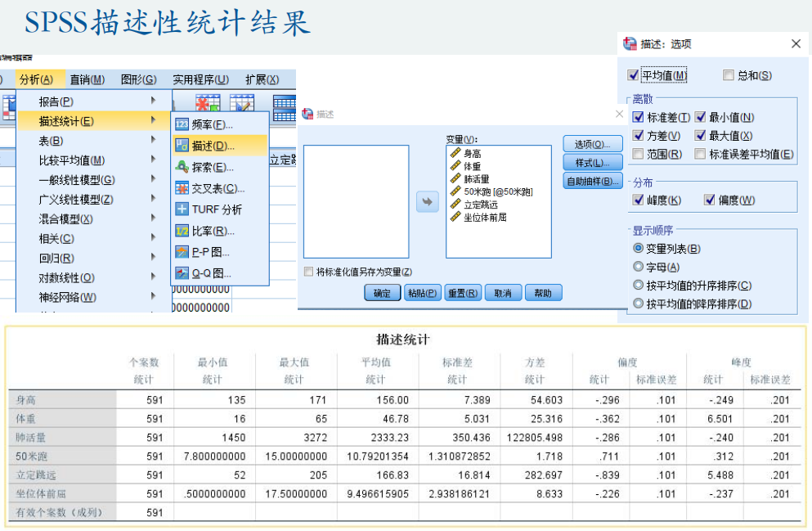This screenshot has width=812, height=531.
Task: Select 按平均值的升序排序(C) radio
Action: tap(638, 285)
